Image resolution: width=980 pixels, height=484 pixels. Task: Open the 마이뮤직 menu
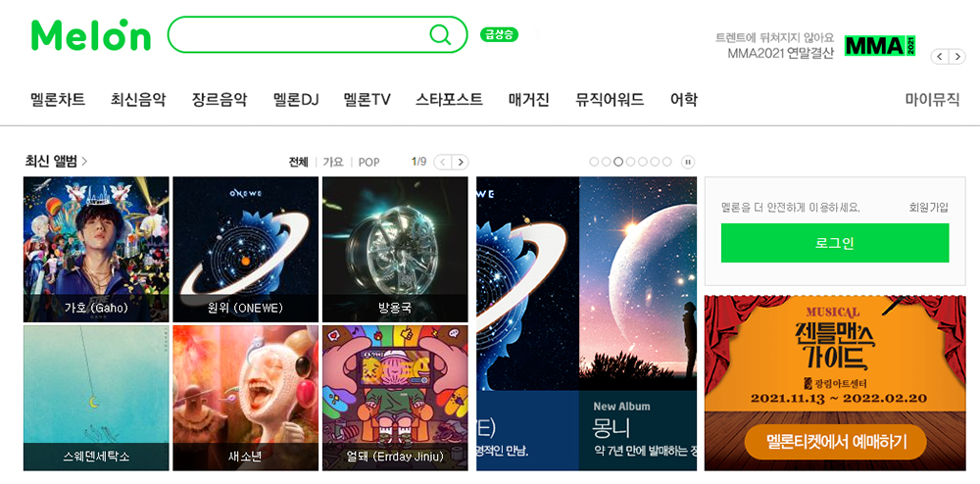[x=933, y=99]
